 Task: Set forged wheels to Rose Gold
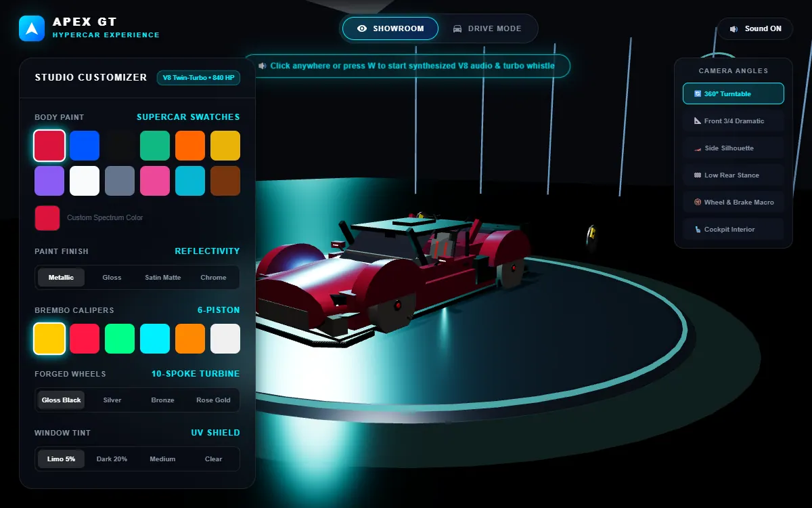click(x=213, y=400)
